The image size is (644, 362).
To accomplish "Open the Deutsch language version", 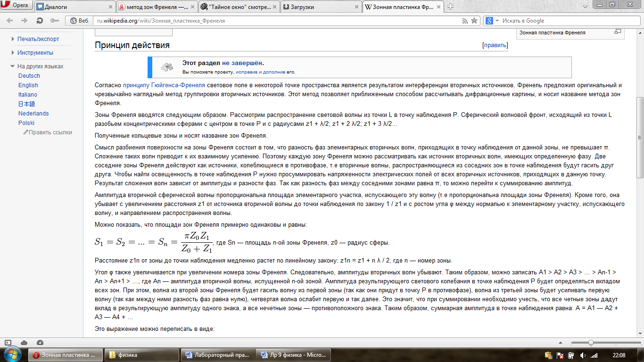I will (x=29, y=76).
